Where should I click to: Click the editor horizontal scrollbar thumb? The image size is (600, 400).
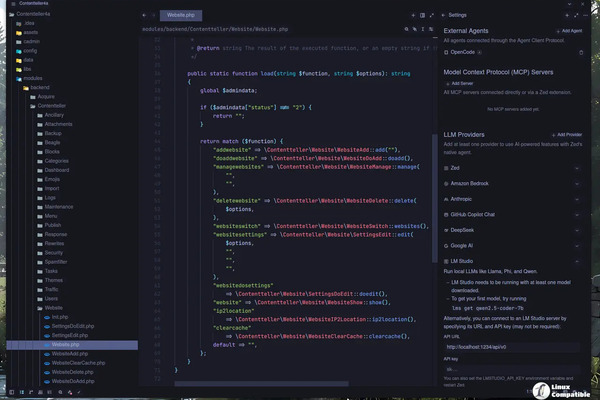[261, 384]
